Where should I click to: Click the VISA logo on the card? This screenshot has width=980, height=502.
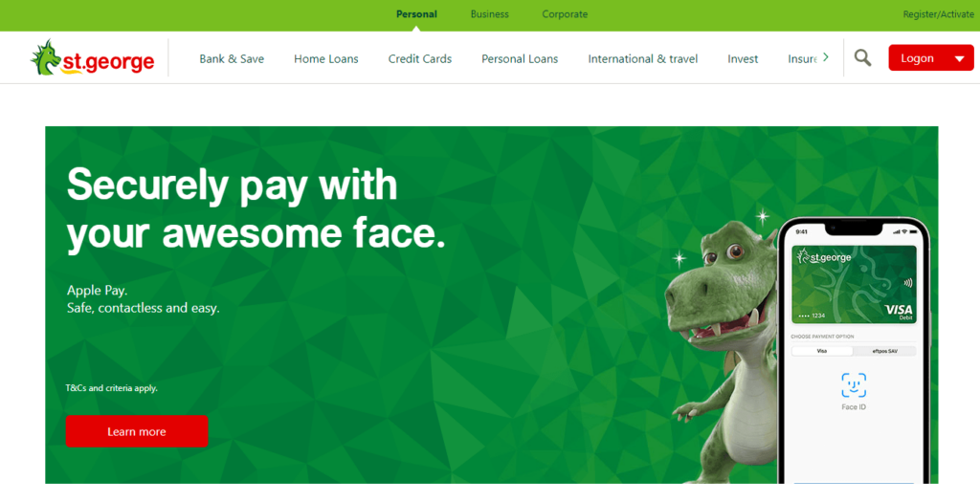(x=899, y=310)
